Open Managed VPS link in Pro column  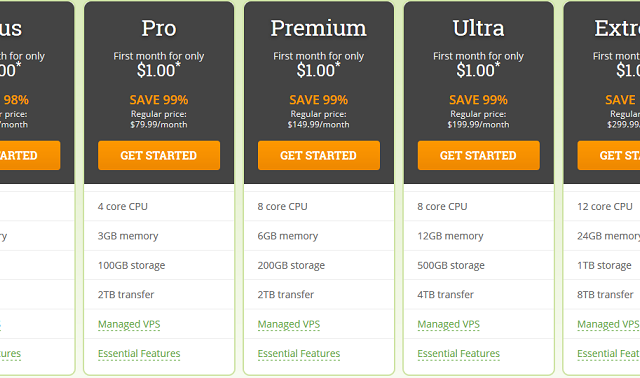129,324
